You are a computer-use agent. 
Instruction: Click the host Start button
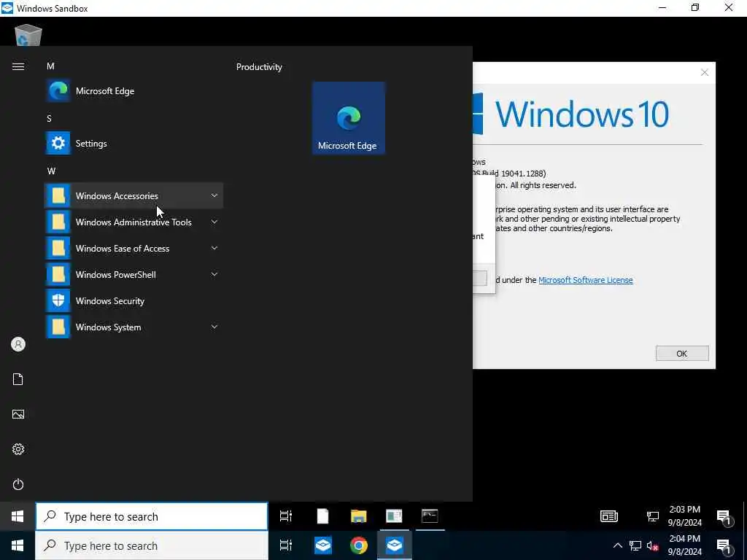[18, 545]
